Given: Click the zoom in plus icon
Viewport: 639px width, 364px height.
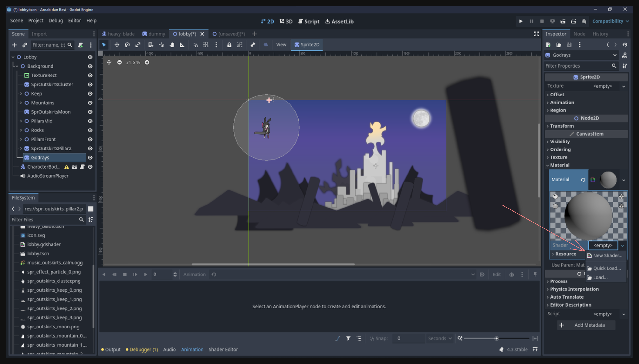Looking at the screenshot, I should coord(147,62).
